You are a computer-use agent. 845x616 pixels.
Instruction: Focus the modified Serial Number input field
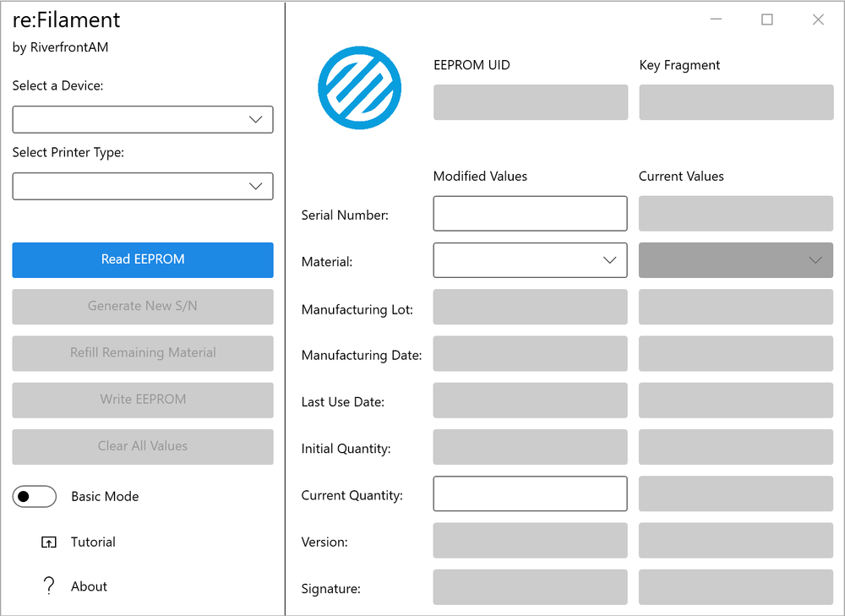pos(530,214)
